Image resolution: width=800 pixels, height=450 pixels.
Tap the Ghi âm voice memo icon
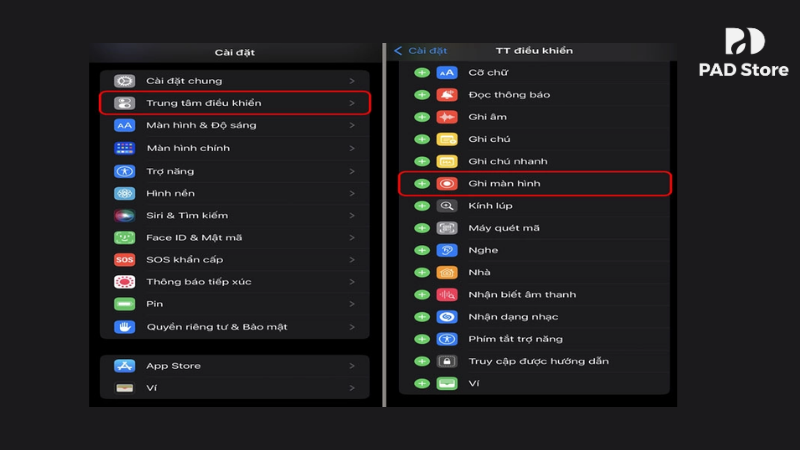pyautogui.click(x=447, y=117)
